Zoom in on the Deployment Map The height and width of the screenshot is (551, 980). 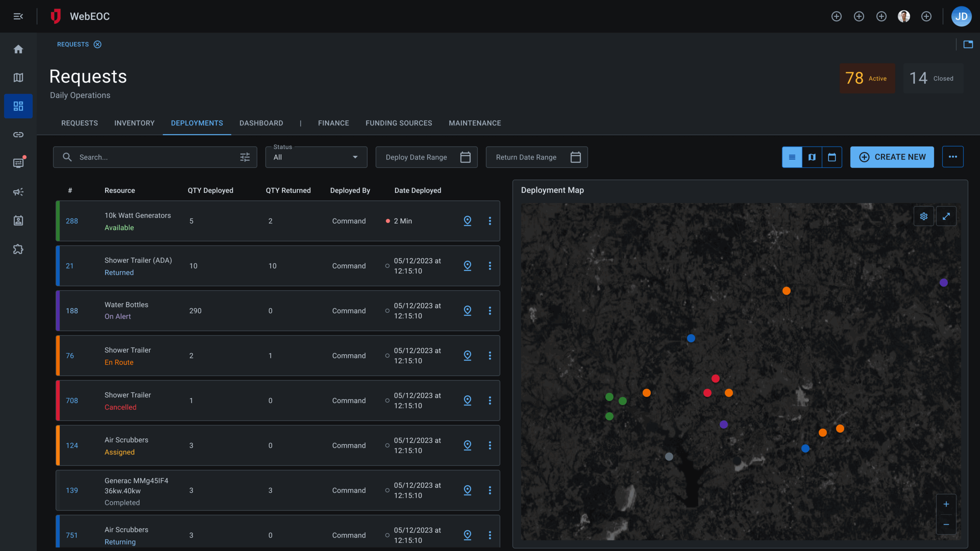point(946,504)
